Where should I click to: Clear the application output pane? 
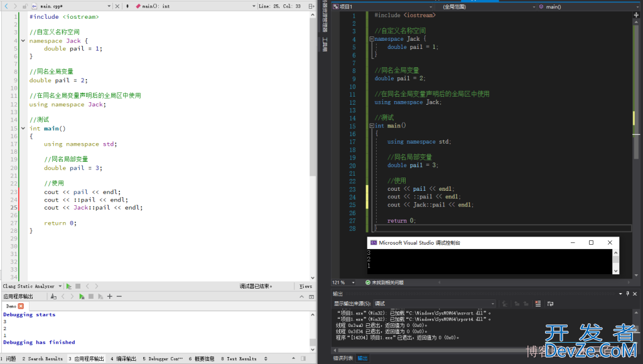tap(53, 296)
